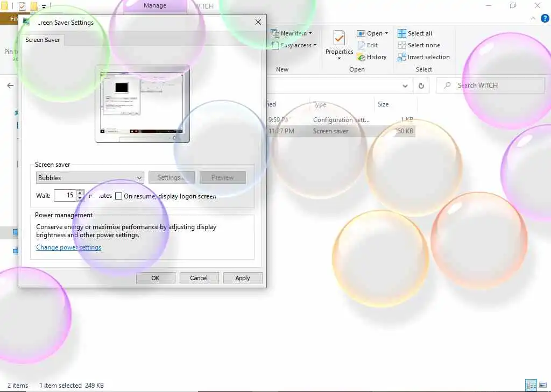
Task: Switch to details view icon in status bar
Action: point(531,385)
